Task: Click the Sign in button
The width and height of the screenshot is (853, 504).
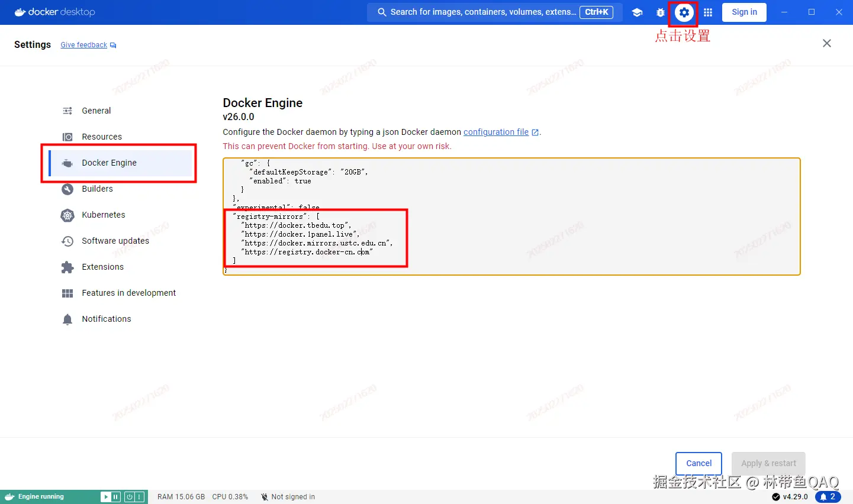Action: tap(744, 12)
